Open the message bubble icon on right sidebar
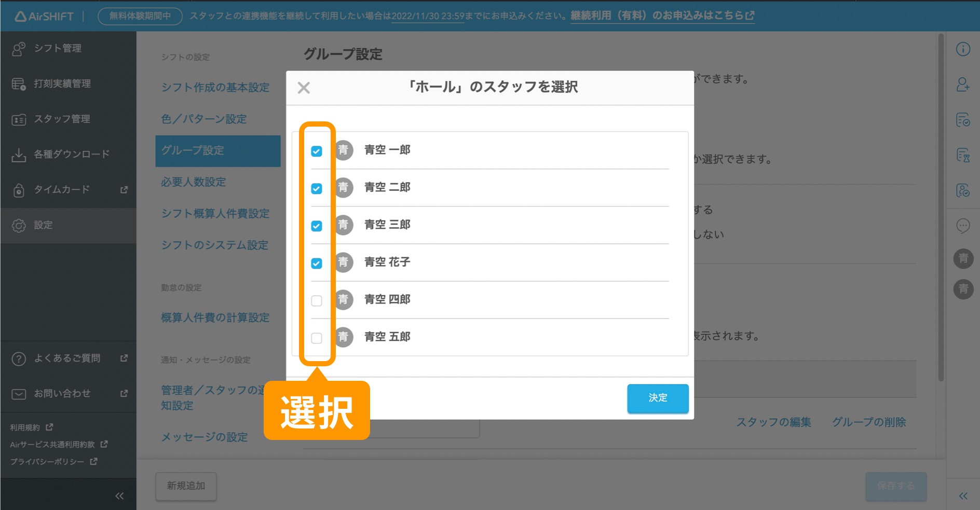Viewport: 980px width, 510px height. 963,226
